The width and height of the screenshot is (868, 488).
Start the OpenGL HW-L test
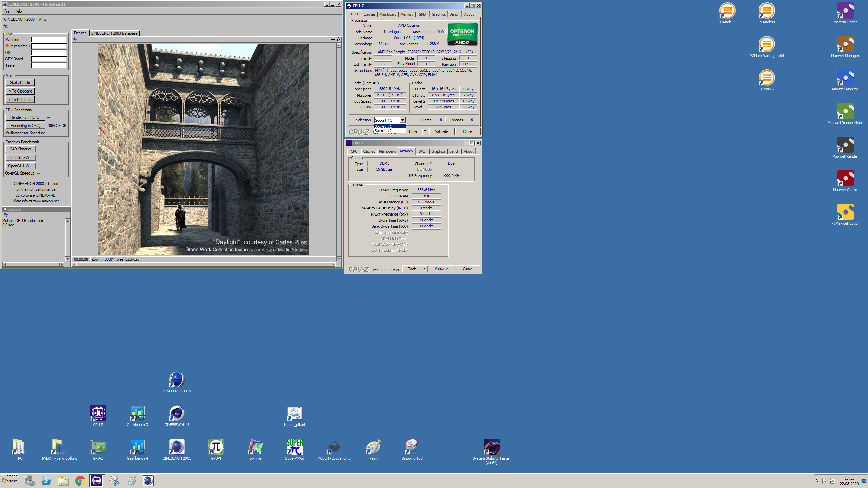[x=20, y=166]
